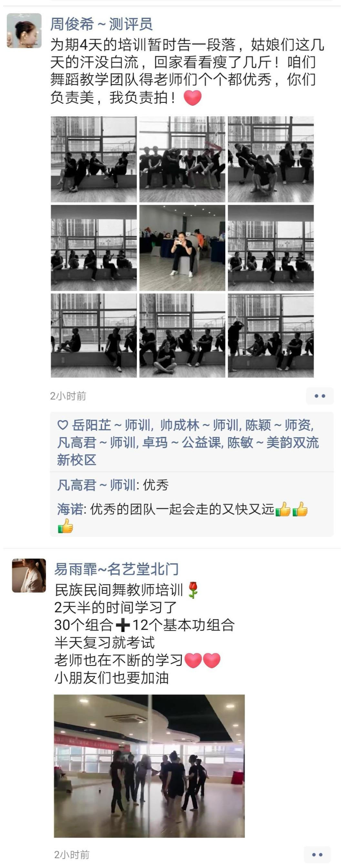The image size is (344, 868).
Task: Open top-right photo in the image grid
Action: [x=271, y=159]
